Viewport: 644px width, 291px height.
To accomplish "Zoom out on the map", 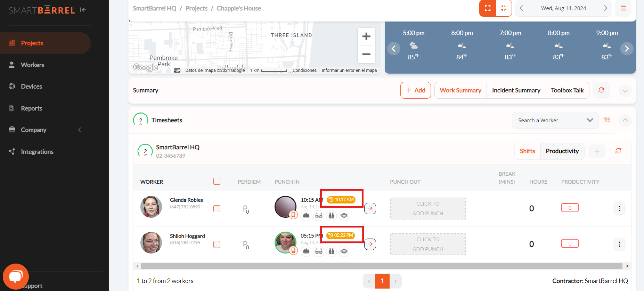I will (366, 54).
